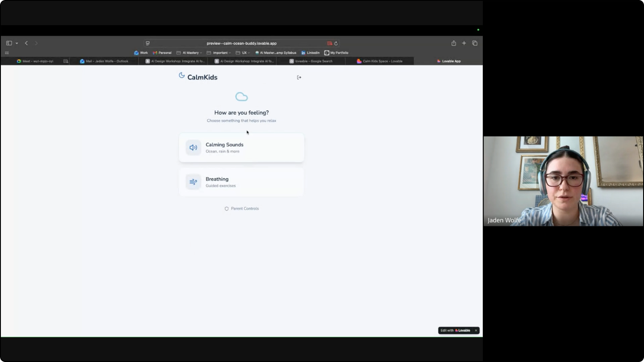Show the tab overview icon

coord(475,43)
